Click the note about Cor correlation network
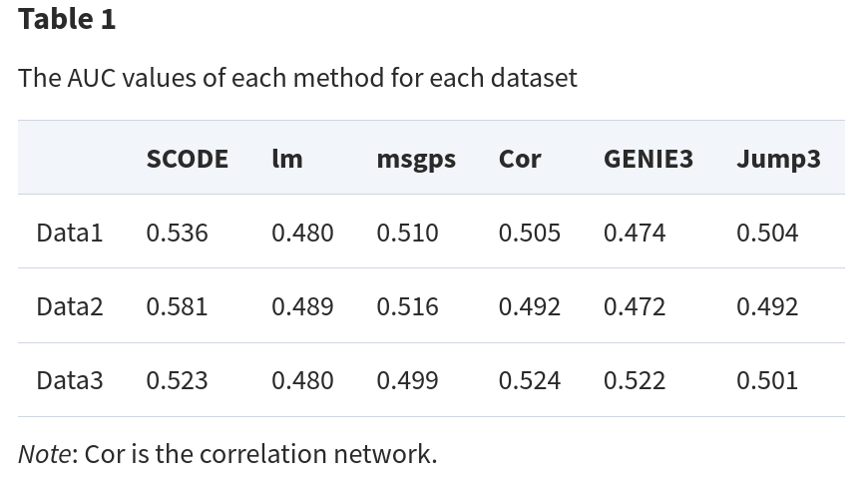The image size is (868, 491). 227,454
